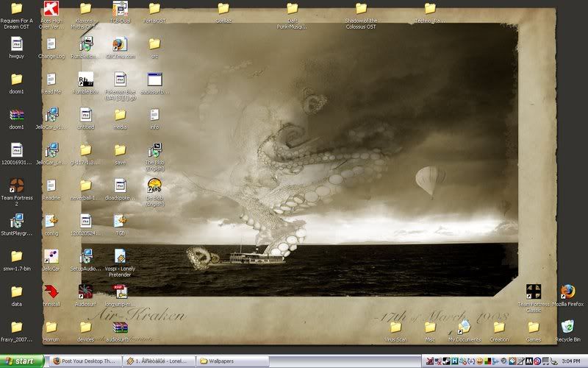
Task: Open the Steam icon in system tray
Action: click(x=445, y=361)
